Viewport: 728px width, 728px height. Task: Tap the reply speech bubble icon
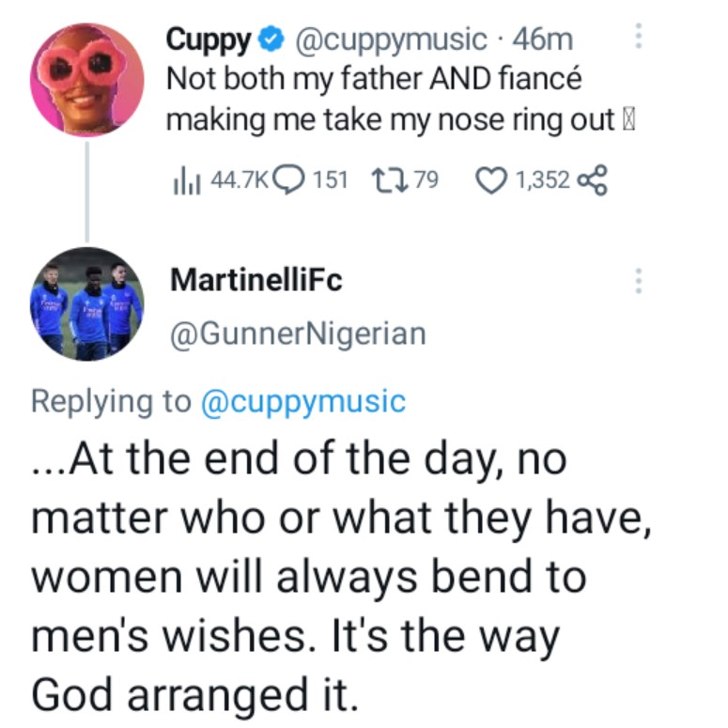(x=288, y=178)
